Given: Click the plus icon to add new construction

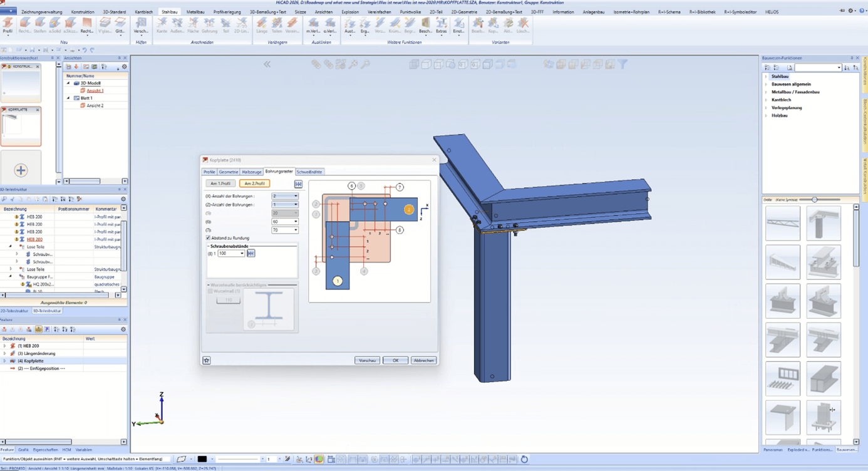Looking at the screenshot, I should (x=21, y=170).
